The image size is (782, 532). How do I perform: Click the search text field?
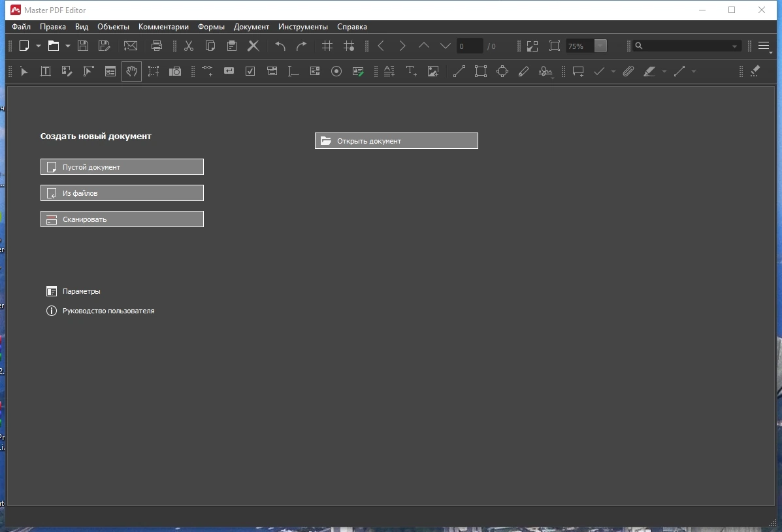(687, 46)
